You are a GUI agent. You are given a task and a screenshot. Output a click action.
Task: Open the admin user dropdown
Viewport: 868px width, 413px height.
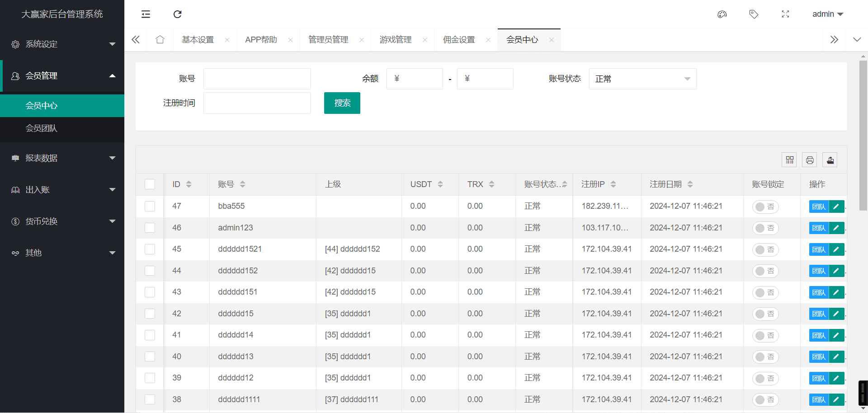pyautogui.click(x=827, y=14)
